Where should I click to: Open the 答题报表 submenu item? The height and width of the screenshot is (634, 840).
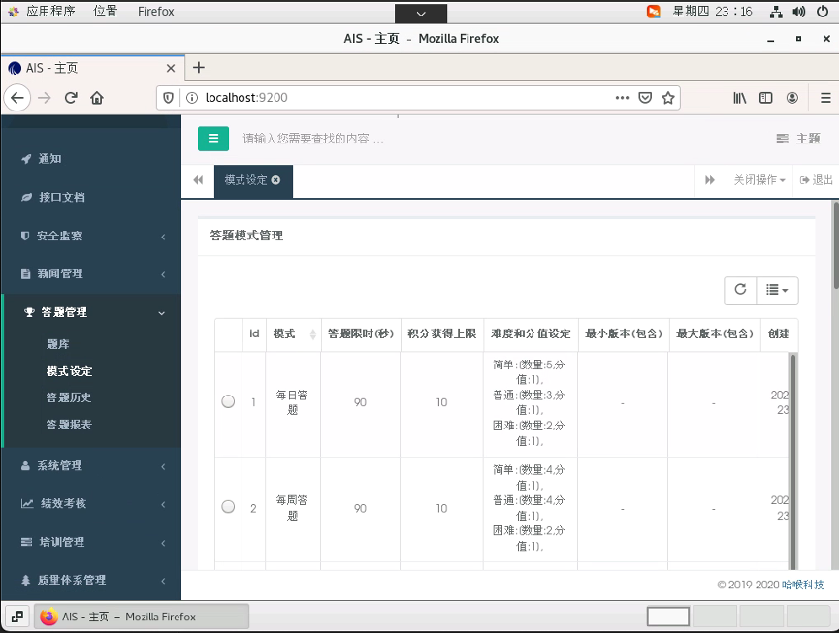[x=69, y=425]
